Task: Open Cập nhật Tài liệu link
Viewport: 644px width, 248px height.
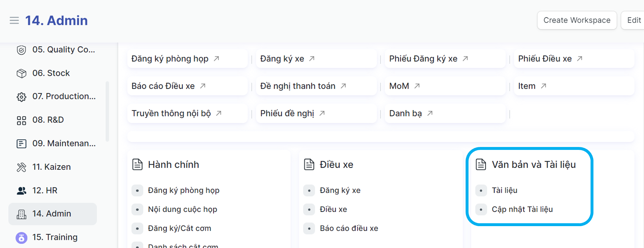Action: click(522, 209)
